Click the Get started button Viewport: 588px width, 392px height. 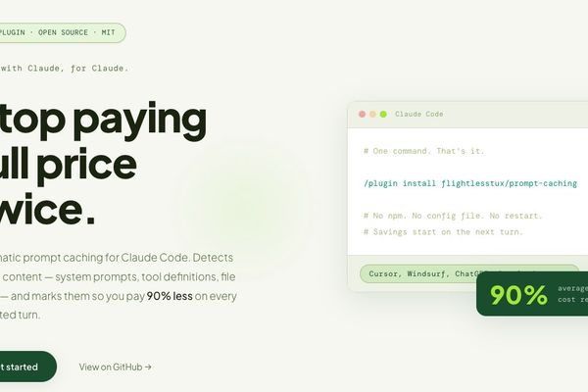pos(27,367)
